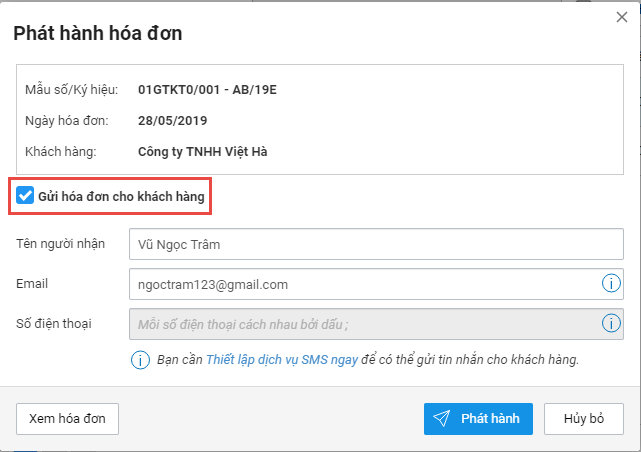Select customer name 'Công ty TNHH Việt Hà'

[x=203, y=152]
